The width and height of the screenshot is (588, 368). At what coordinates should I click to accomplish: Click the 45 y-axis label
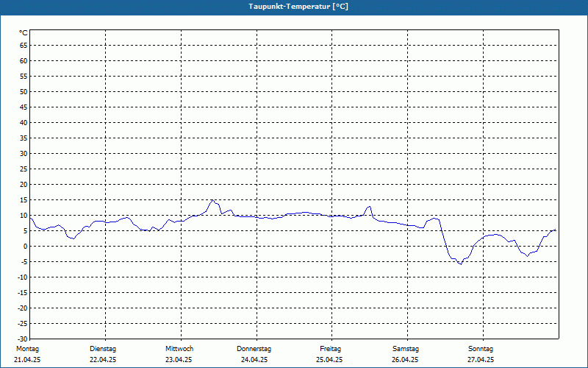(24, 107)
